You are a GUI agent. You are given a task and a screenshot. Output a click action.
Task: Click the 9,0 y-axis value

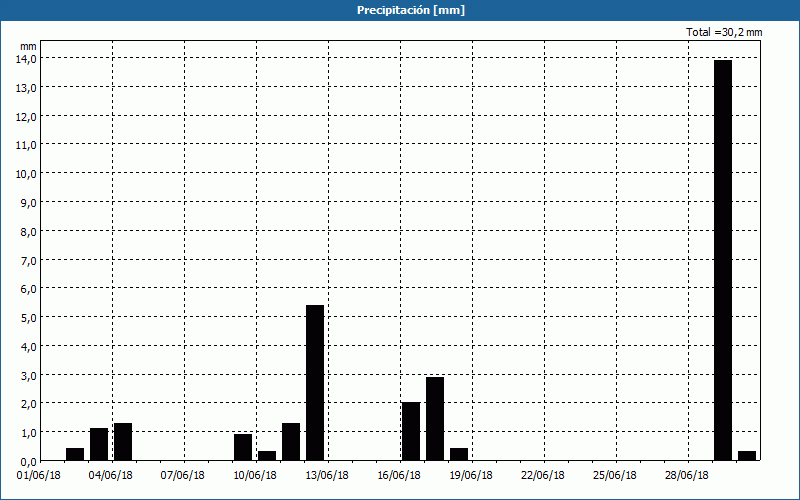pos(29,203)
